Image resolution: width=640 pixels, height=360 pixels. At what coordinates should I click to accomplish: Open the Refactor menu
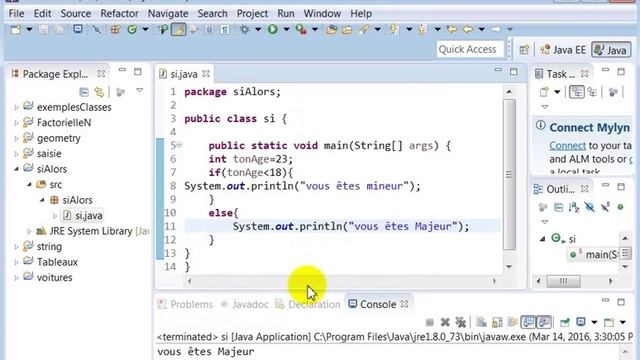[x=119, y=14]
